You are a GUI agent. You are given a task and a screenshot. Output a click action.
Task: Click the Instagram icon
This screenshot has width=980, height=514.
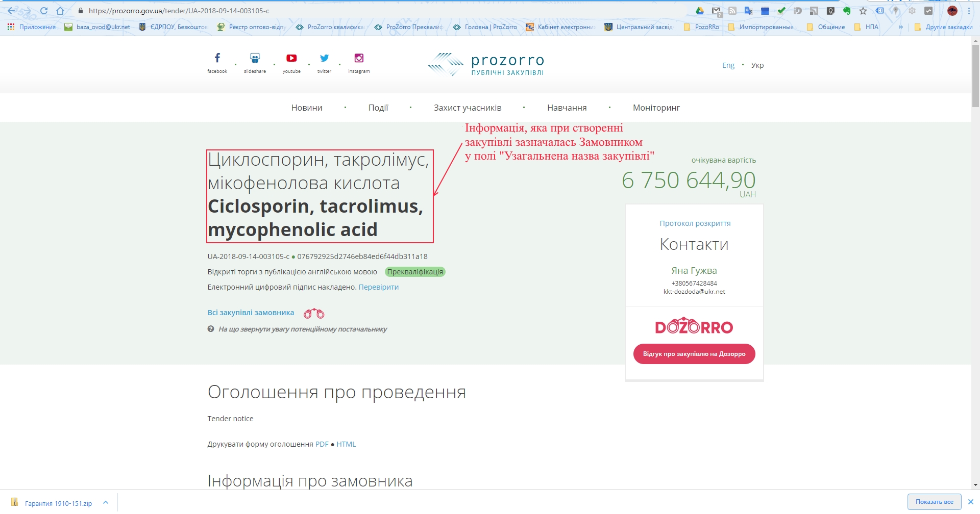tap(359, 58)
